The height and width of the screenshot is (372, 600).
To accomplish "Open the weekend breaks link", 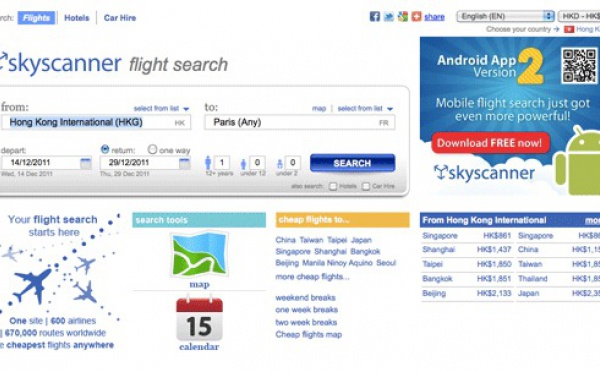I will point(305,298).
